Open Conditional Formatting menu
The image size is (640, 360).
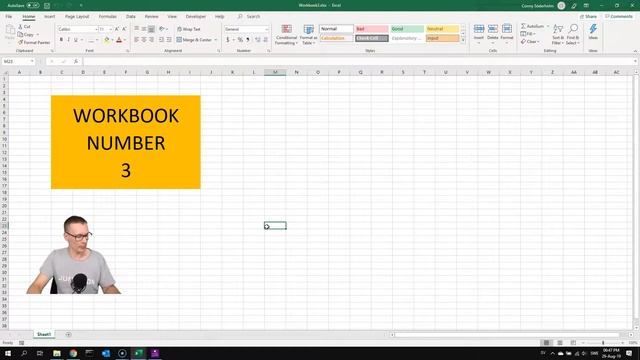pyautogui.click(x=286, y=35)
